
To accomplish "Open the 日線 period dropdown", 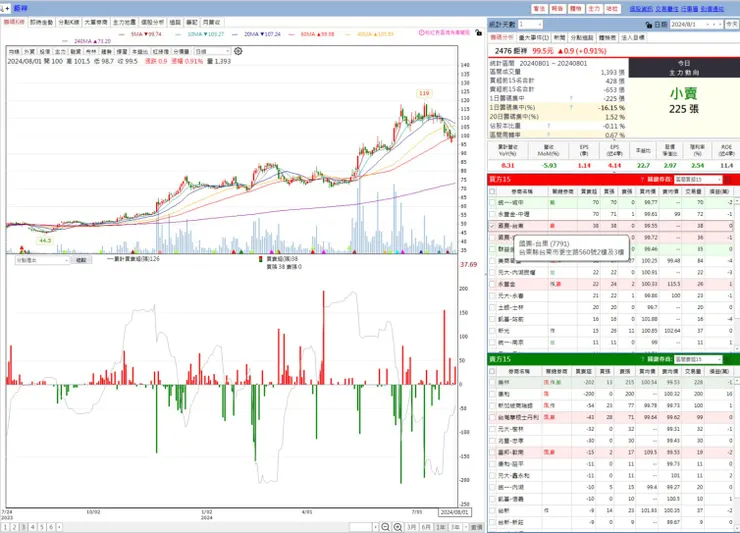I will pos(212,51).
